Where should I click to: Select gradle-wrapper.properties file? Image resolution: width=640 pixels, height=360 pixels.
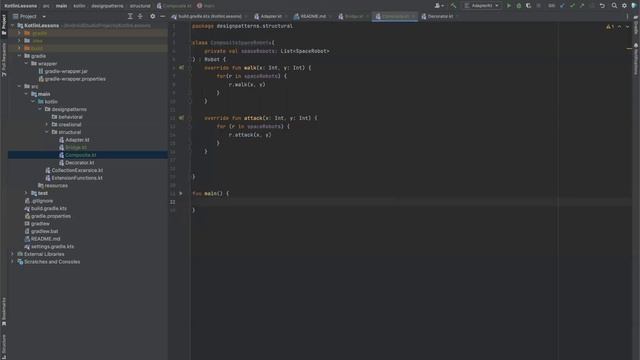pyautogui.click(x=75, y=79)
